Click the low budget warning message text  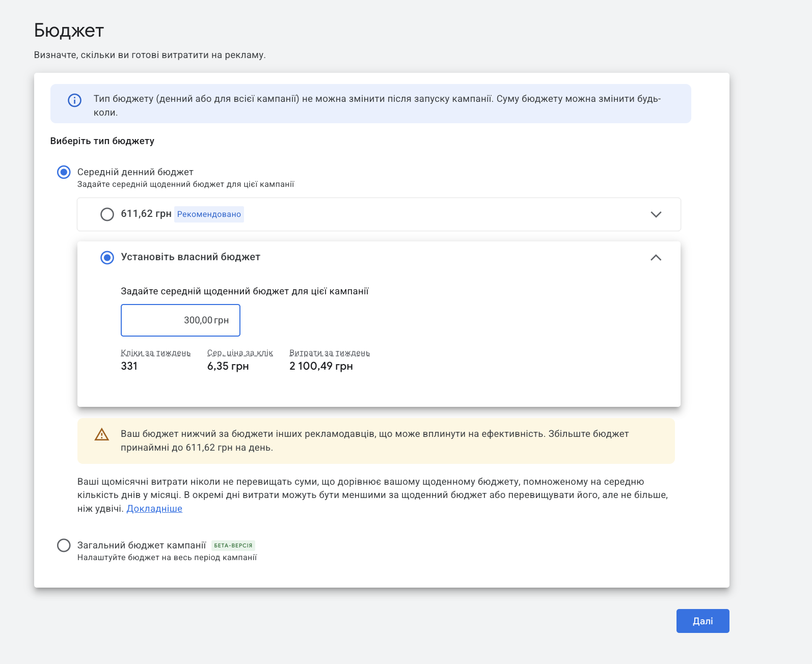374,440
